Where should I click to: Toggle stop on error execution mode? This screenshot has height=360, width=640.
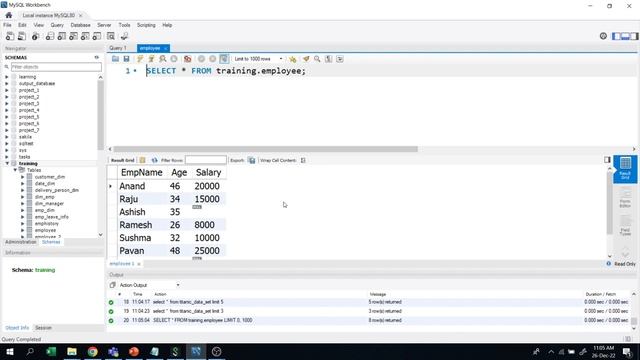click(x=187, y=59)
